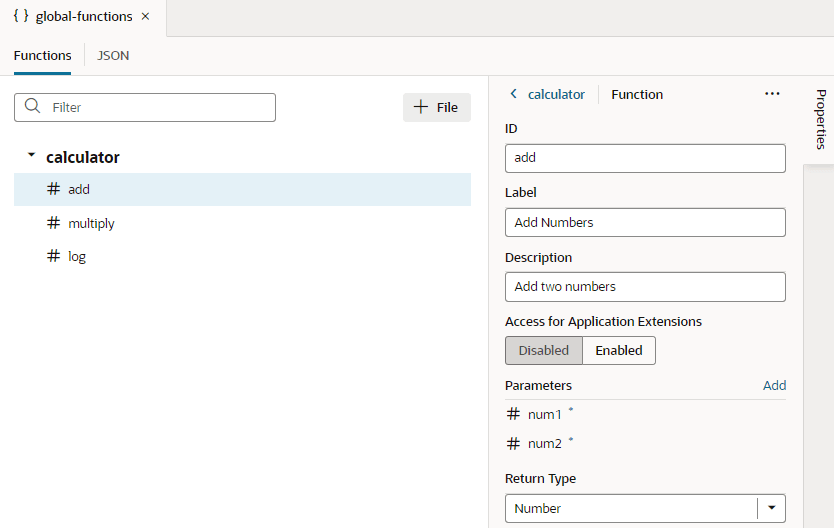Click into the Label input field
Screen dimensions: 834x528
(645, 222)
